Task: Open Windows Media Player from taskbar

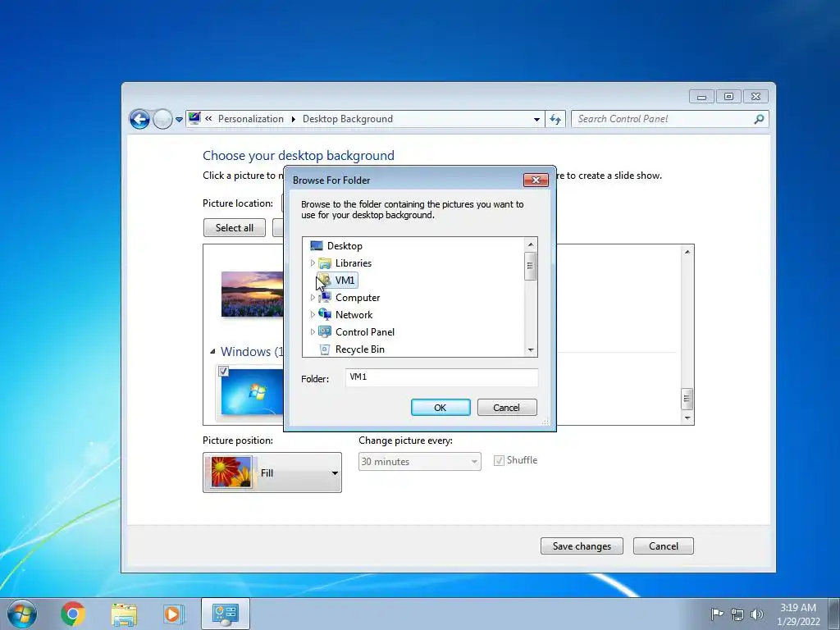Action: pyautogui.click(x=173, y=614)
